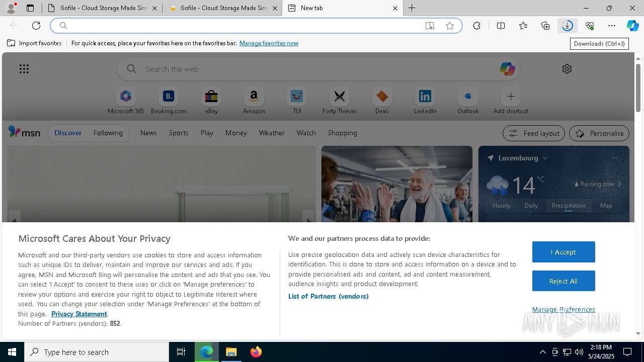Open page settings gear icon
644x362 pixels.
567,69
